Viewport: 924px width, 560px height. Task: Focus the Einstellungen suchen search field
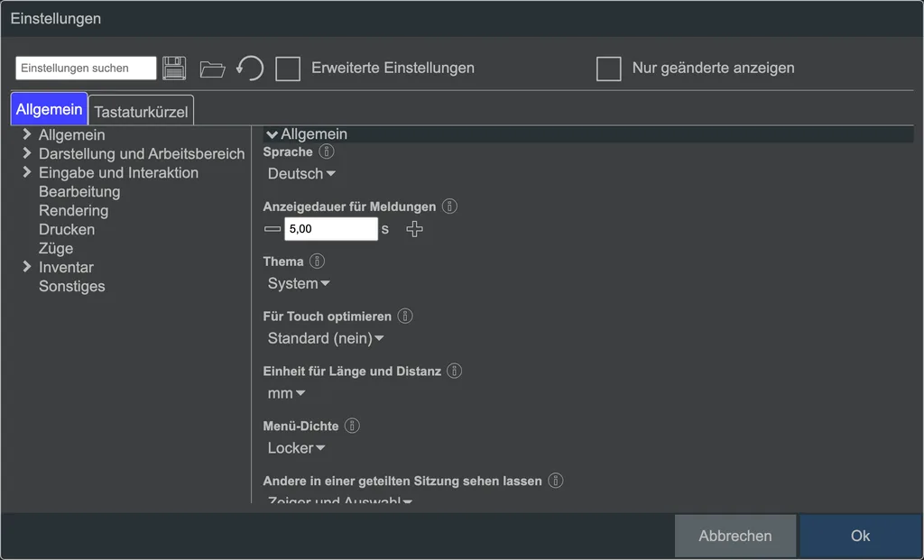pyautogui.click(x=86, y=69)
